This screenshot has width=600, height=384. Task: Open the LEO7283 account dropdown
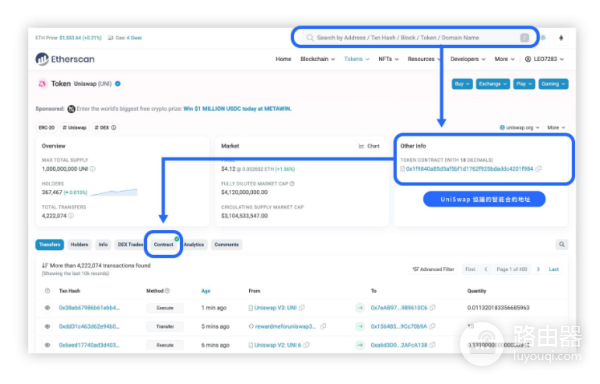coord(544,59)
